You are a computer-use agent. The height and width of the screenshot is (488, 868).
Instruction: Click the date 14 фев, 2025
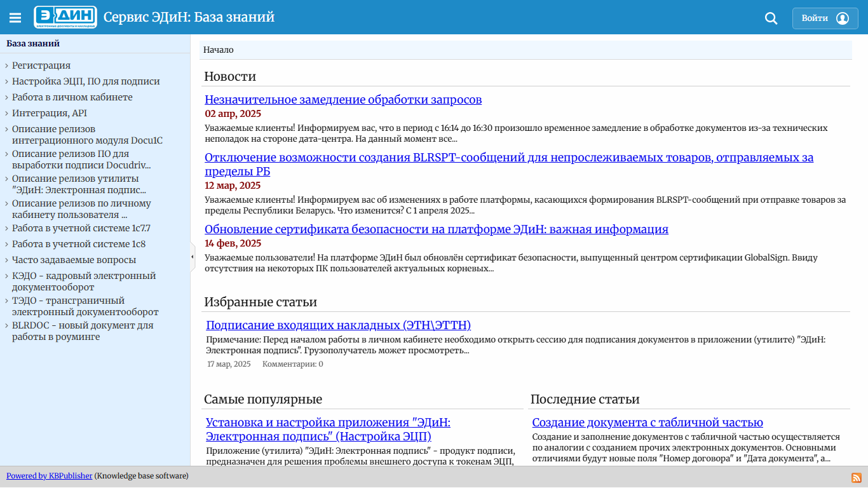click(233, 243)
